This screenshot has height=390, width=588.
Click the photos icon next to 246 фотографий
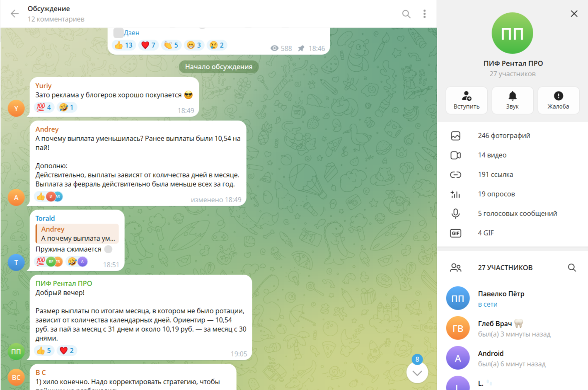[x=455, y=136]
